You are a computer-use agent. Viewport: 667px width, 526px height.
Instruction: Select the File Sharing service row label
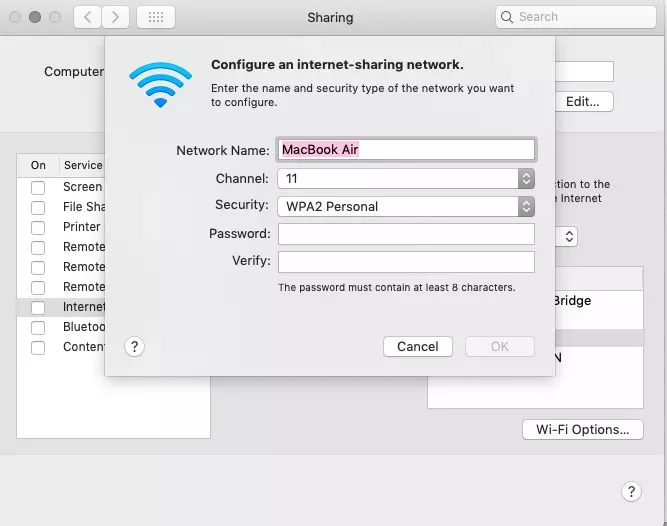(84, 207)
